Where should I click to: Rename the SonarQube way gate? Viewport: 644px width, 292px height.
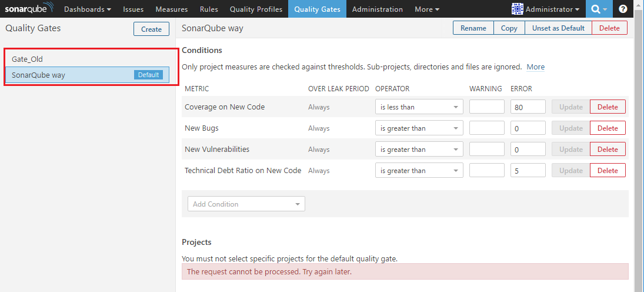coord(473,28)
